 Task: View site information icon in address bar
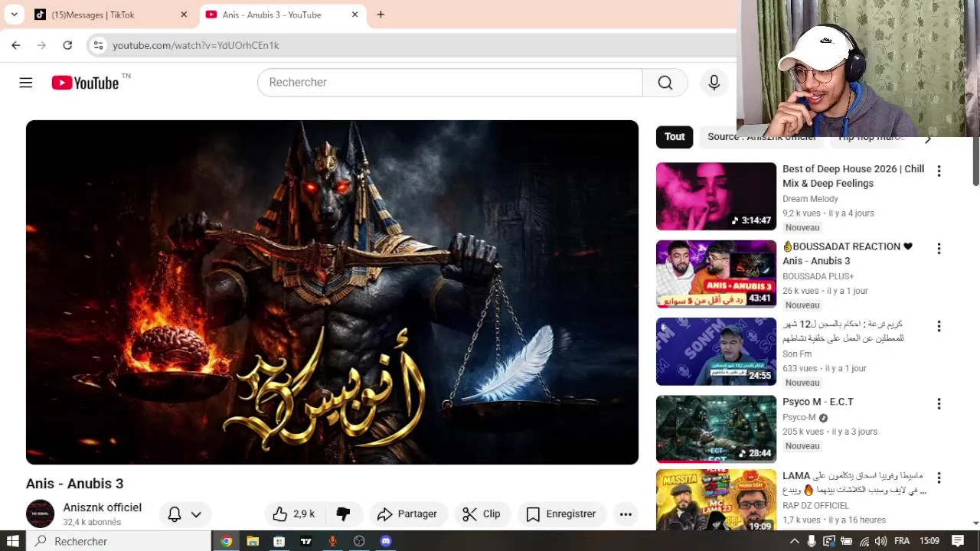click(x=98, y=45)
